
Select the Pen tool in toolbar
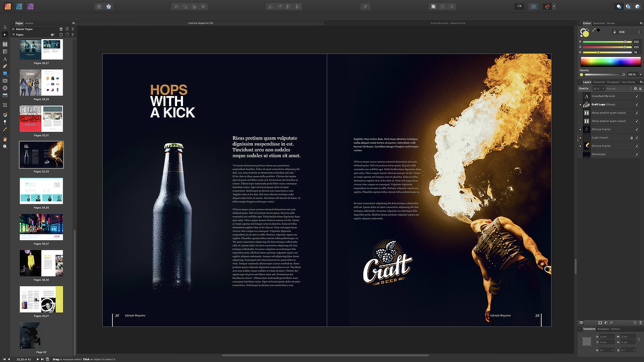tap(5, 66)
